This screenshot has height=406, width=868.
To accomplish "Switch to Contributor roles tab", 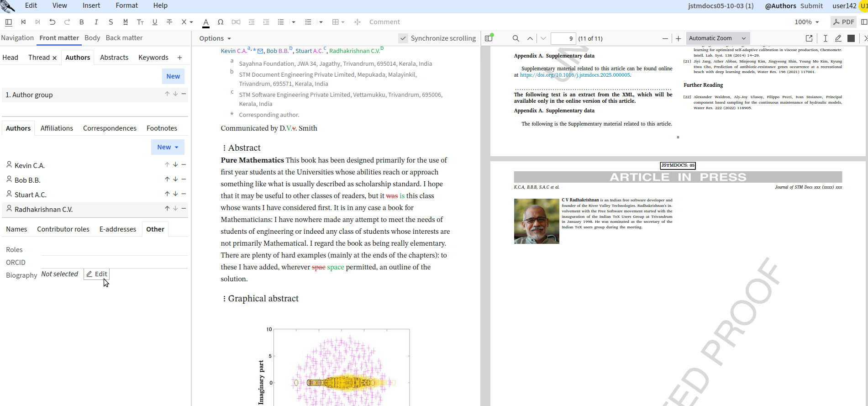I will click(63, 229).
